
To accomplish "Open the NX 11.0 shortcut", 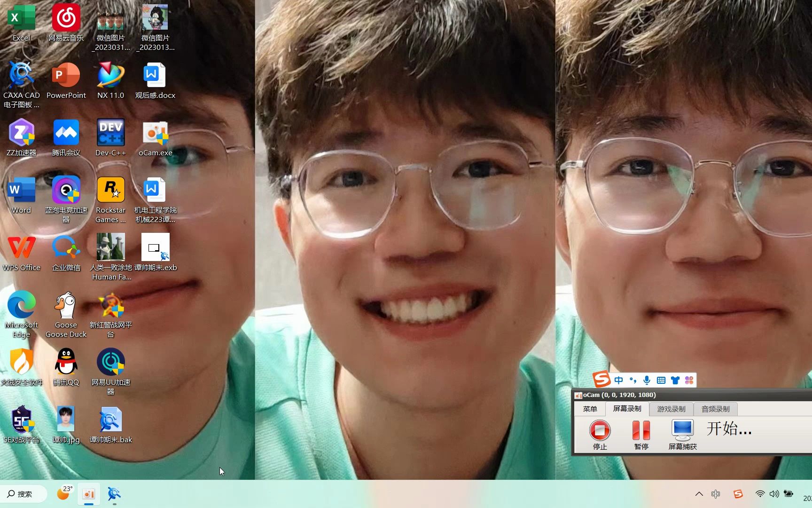I will [110, 81].
